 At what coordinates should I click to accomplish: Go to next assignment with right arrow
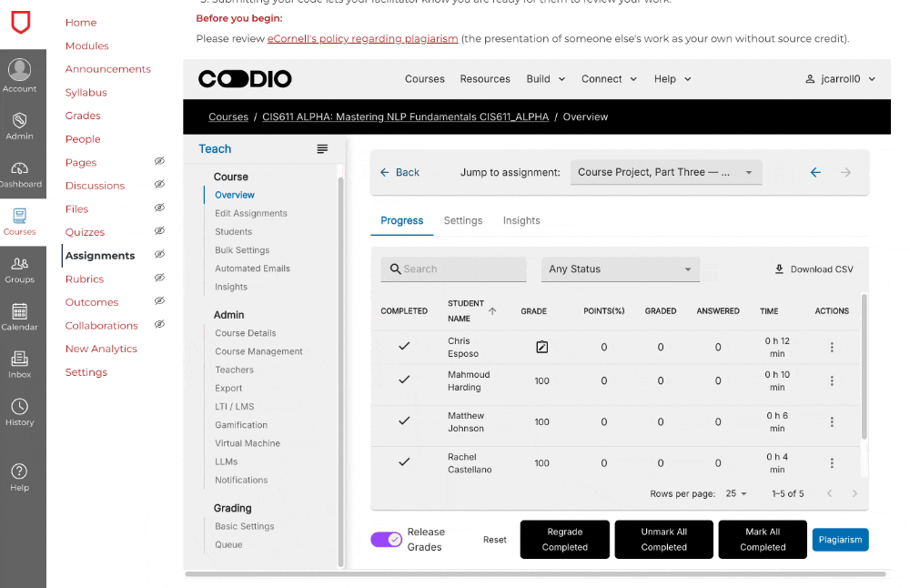point(845,172)
